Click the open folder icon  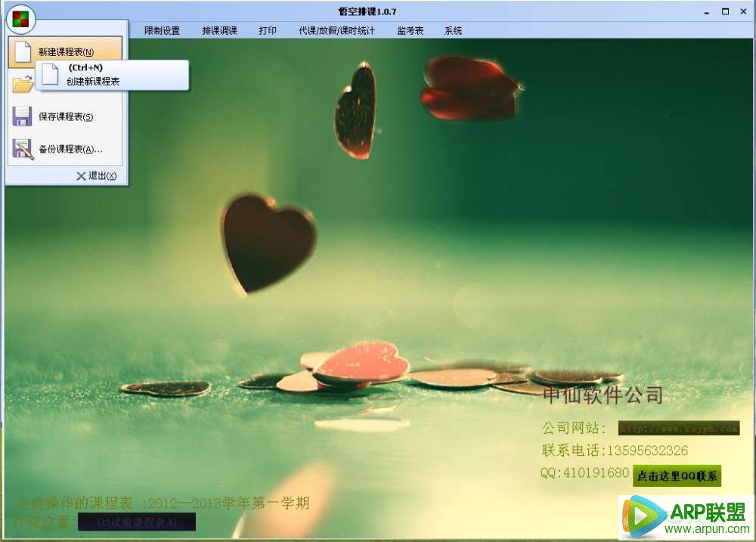21,84
